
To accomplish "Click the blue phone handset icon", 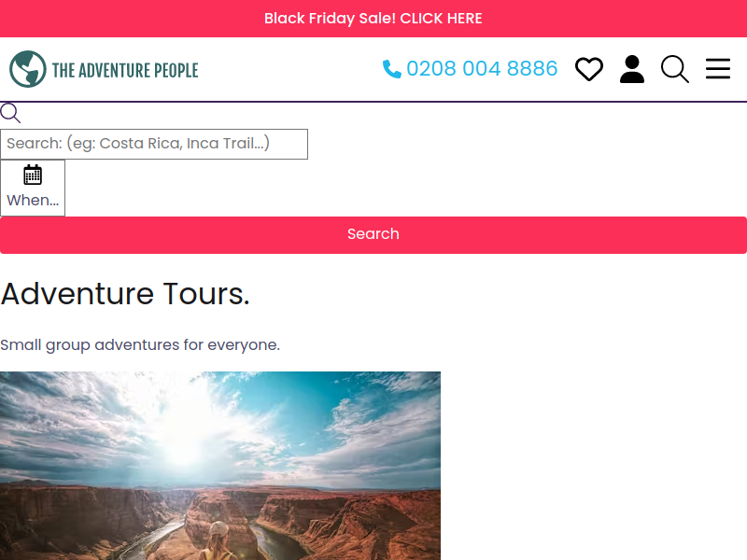I will [x=392, y=69].
